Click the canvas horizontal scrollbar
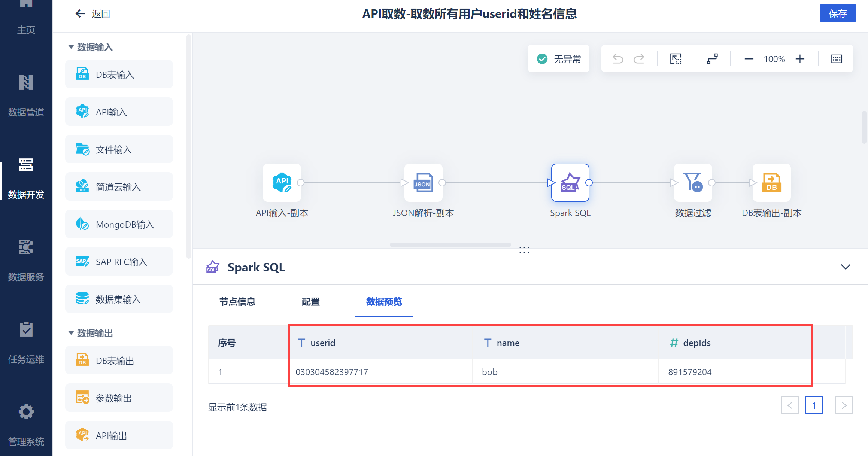Viewport: 868px width, 456px height. click(450, 245)
